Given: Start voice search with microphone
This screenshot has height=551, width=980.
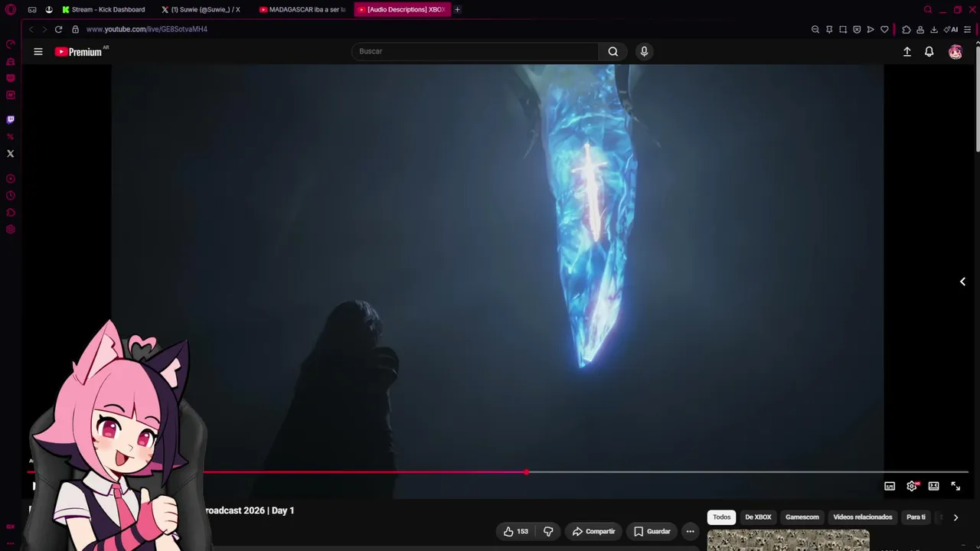Looking at the screenshot, I should tap(644, 51).
